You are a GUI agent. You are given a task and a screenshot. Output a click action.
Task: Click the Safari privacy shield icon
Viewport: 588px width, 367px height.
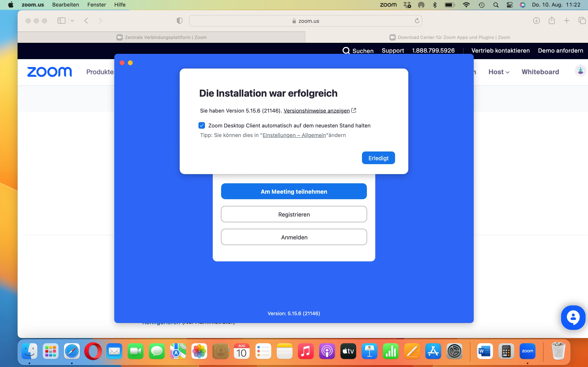(179, 21)
